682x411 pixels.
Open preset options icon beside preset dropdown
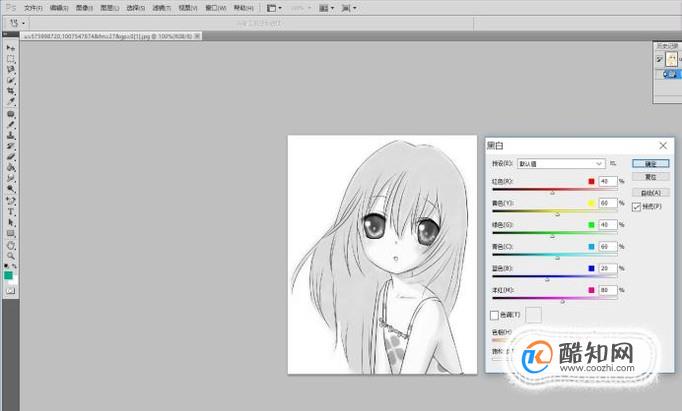pos(613,164)
